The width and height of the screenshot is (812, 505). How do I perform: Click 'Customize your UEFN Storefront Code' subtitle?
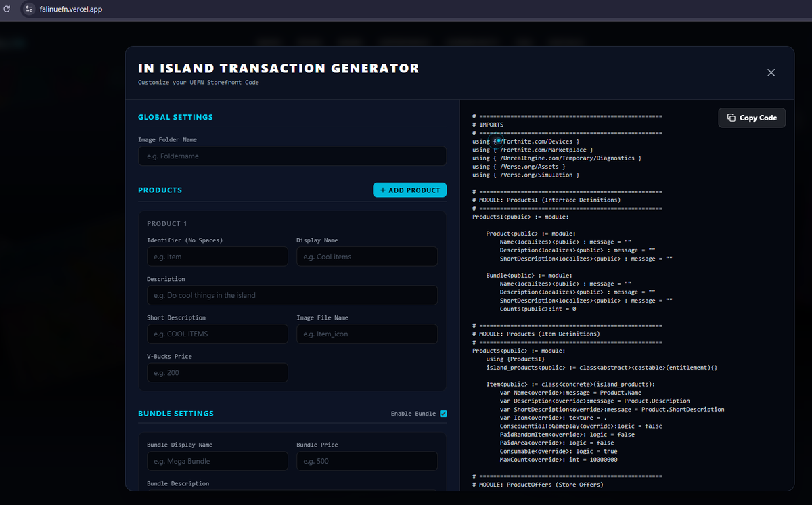coord(198,83)
